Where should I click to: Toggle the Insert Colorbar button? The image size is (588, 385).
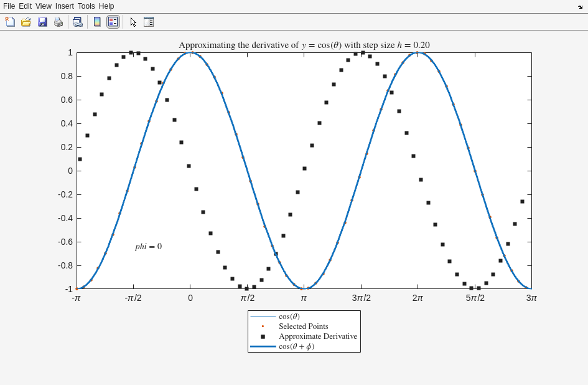[x=97, y=22]
